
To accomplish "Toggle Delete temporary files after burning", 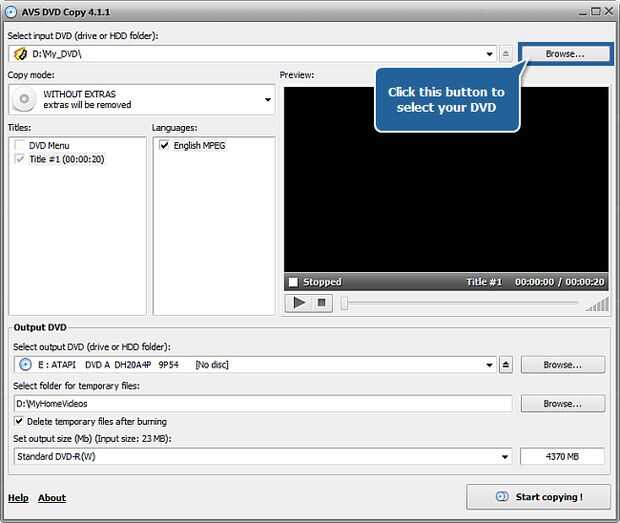I will click(19, 421).
